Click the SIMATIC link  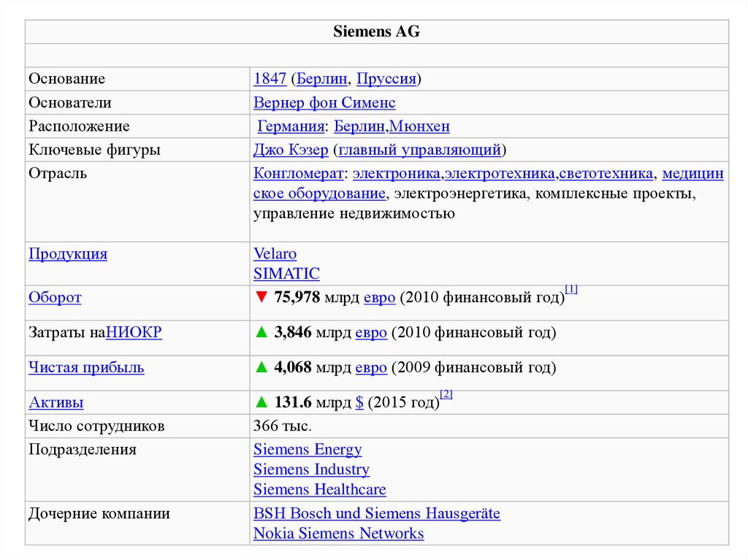click(286, 274)
